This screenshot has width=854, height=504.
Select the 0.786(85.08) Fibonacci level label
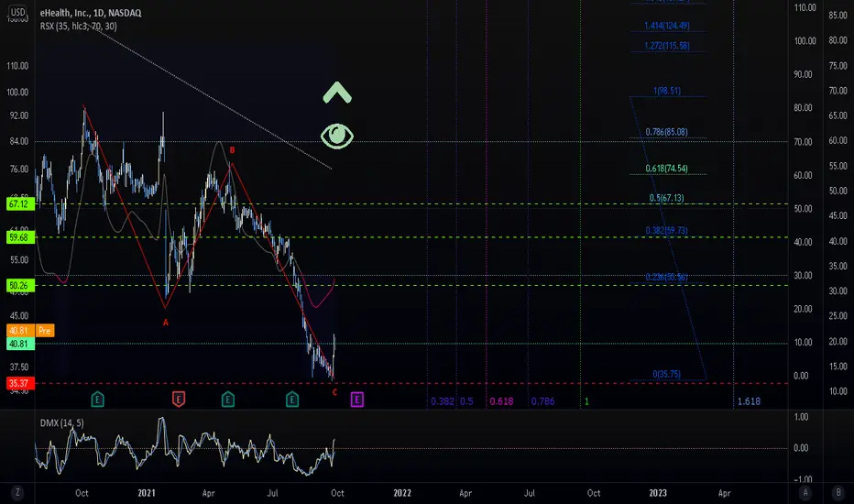pos(667,132)
